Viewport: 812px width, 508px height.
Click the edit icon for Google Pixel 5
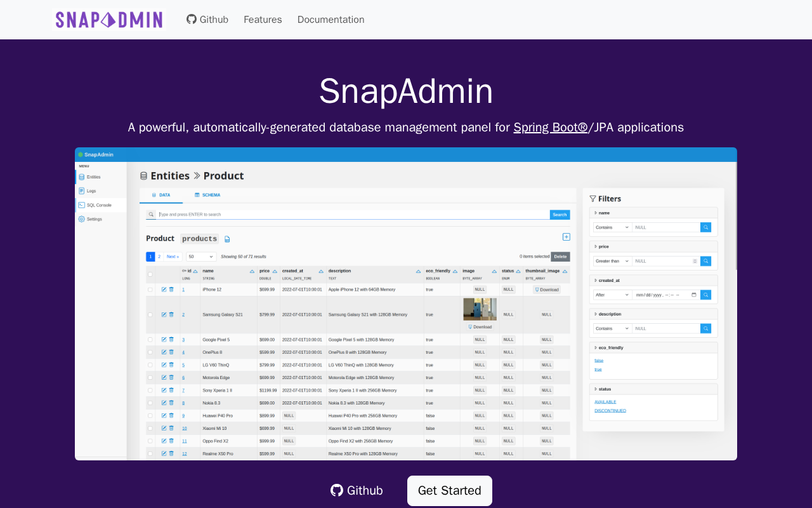click(x=164, y=340)
